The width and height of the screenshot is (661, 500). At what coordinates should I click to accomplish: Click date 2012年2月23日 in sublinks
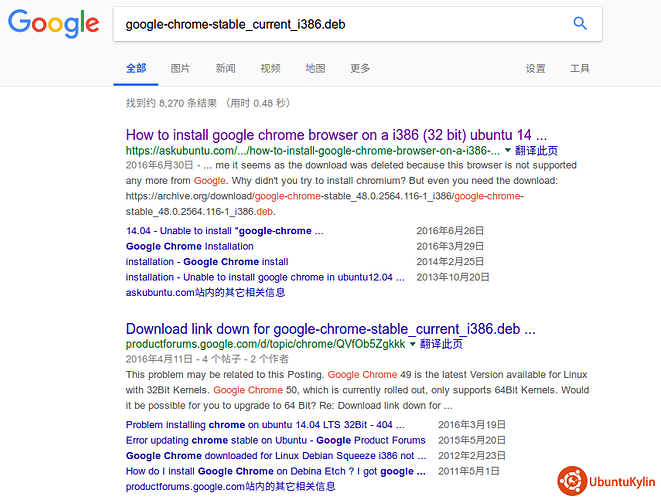pyautogui.click(x=472, y=456)
